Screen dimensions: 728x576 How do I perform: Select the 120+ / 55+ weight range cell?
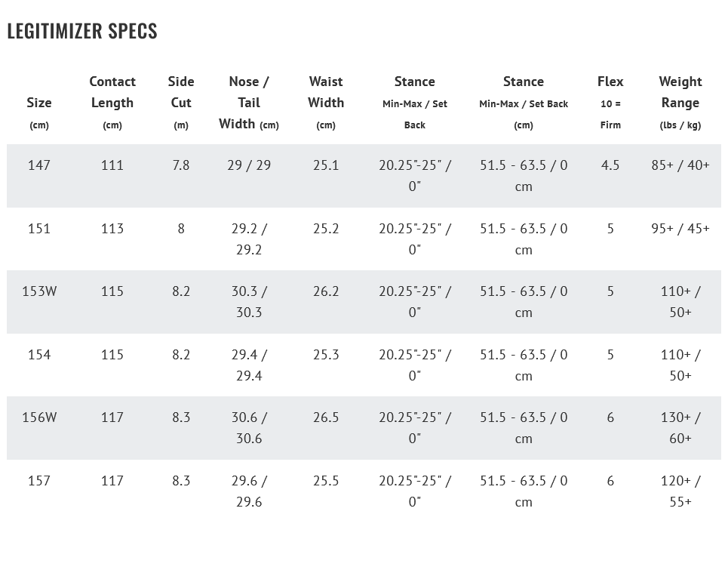point(680,491)
